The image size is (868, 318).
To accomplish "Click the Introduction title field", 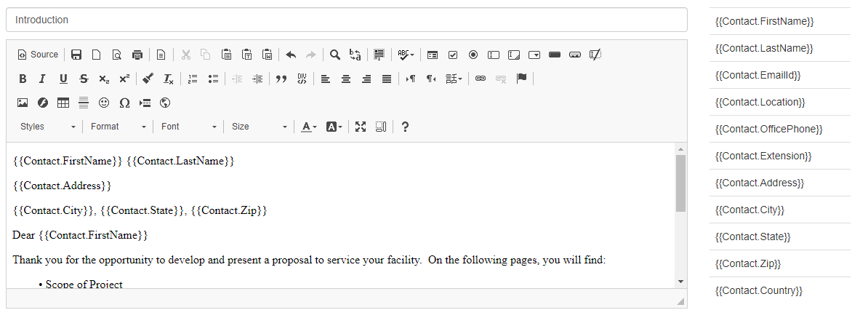I will coord(346,20).
